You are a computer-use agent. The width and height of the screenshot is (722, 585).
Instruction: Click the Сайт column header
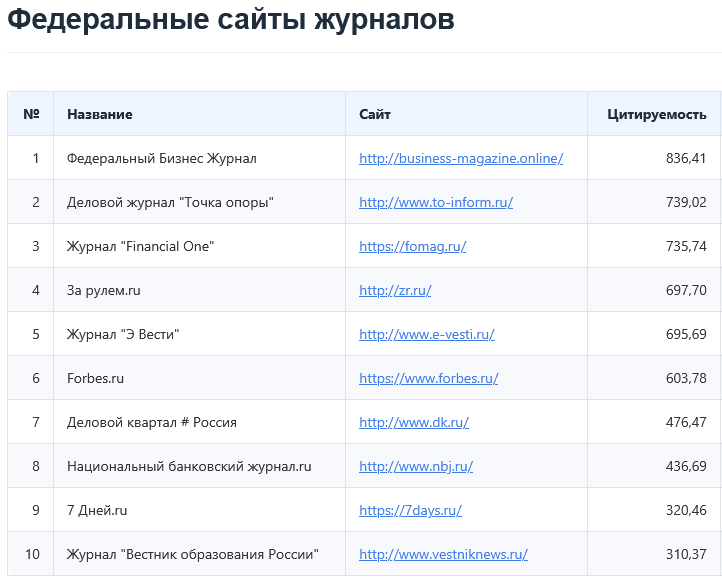point(466,114)
